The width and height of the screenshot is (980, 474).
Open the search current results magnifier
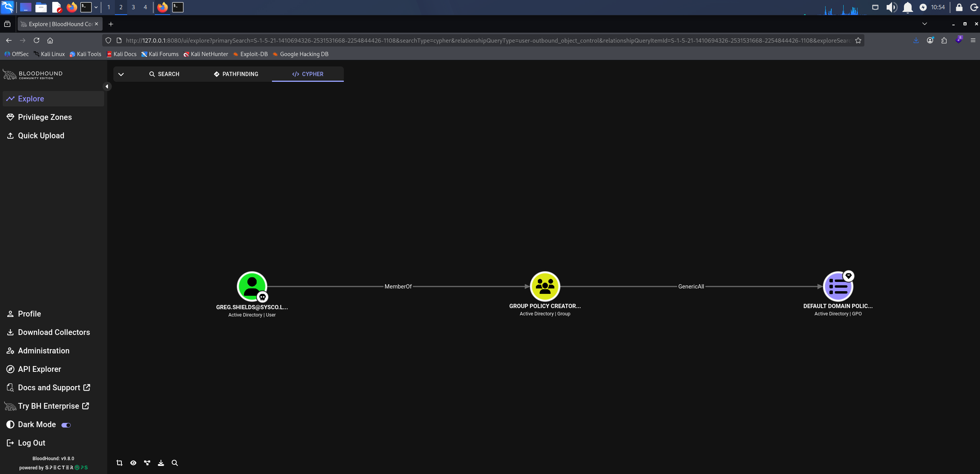(175, 463)
